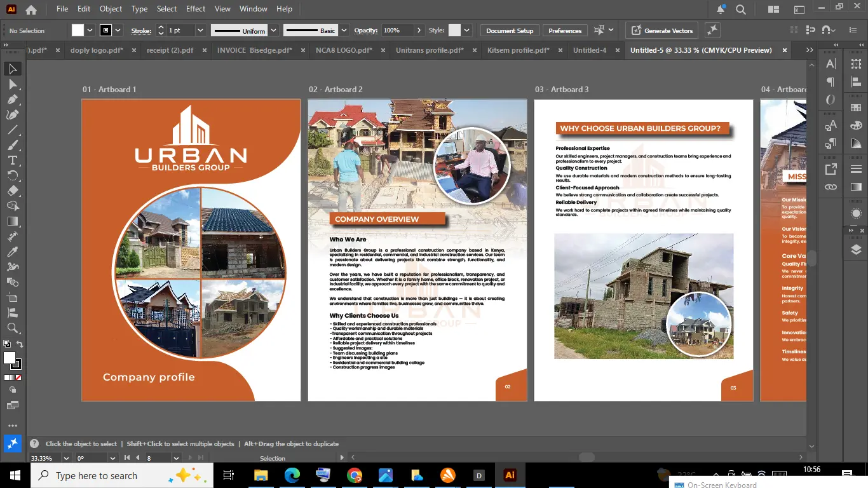Set fill to none with red slash
Image resolution: width=868 pixels, height=488 pixels.
click(18, 377)
